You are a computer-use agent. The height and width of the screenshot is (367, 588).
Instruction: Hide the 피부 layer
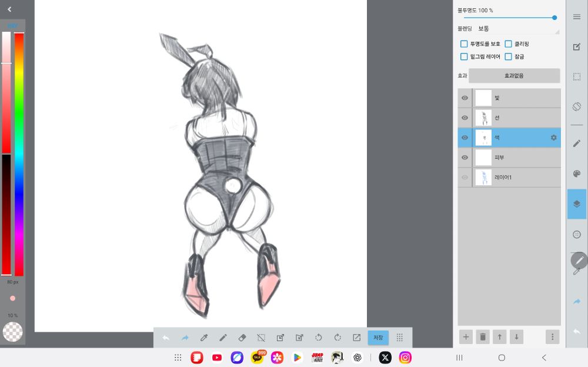[465, 158]
